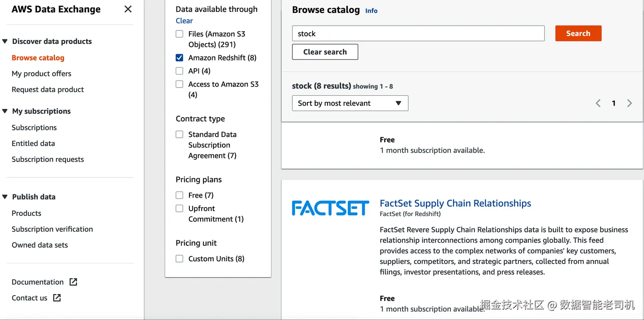Tick the Free pricing plan checkbox
This screenshot has width=644, height=320.
(179, 195)
